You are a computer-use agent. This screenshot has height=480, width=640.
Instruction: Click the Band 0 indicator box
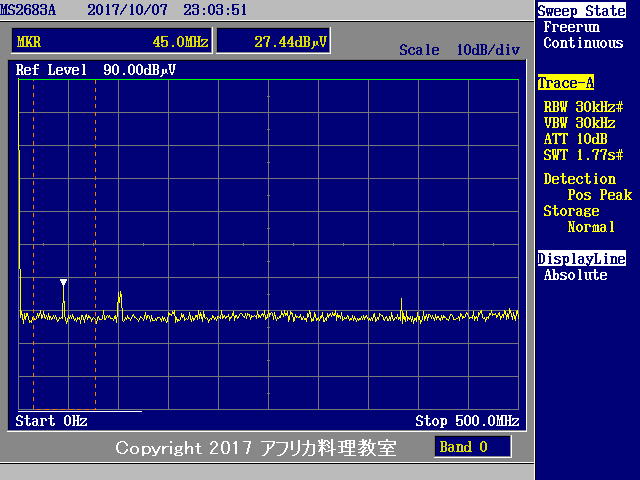[x=472, y=447]
